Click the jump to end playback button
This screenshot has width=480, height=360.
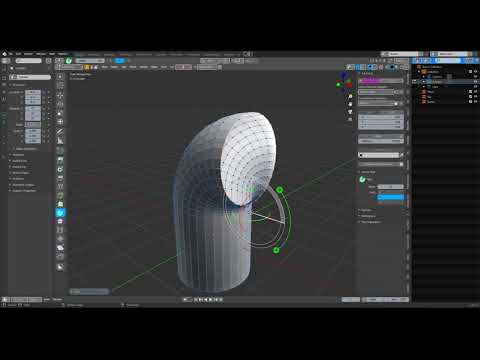tap(220, 299)
